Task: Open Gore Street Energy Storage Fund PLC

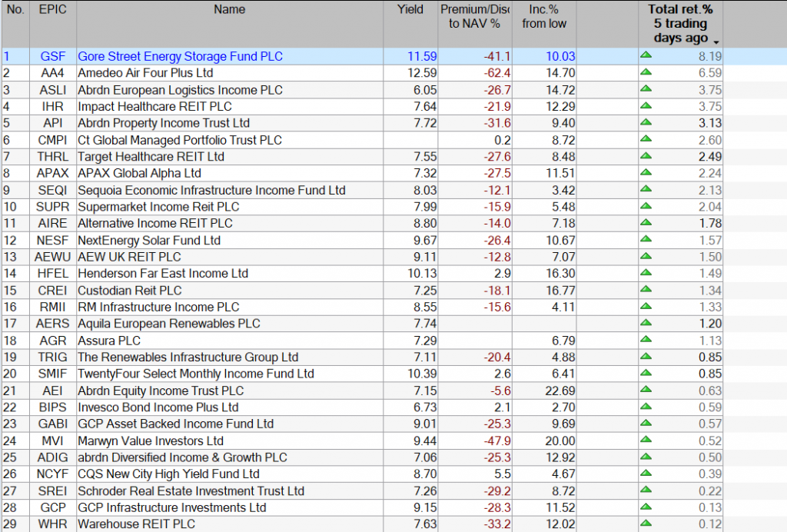Action: 180,56
